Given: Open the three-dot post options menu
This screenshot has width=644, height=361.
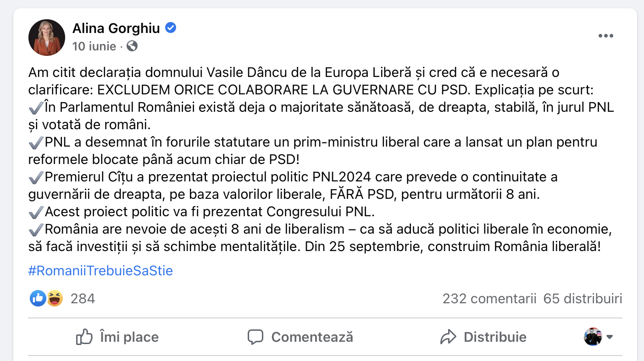Looking at the screenshot, I should point(605,36).
